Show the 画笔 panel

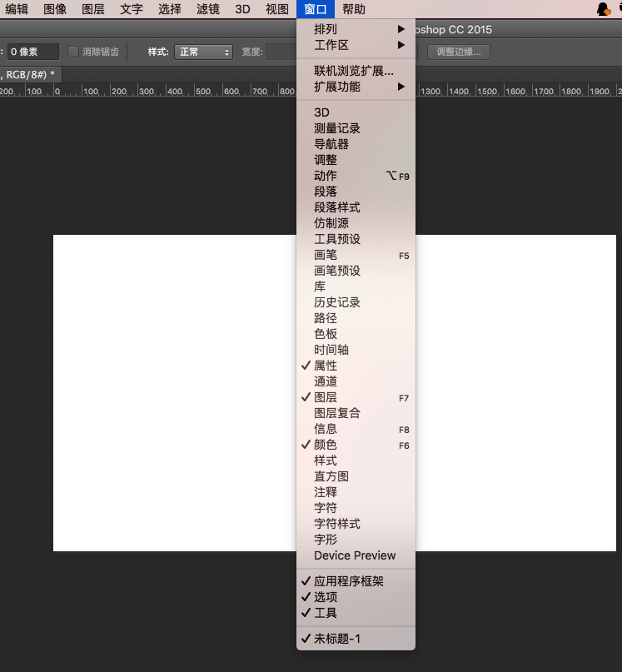coord(356,255)
